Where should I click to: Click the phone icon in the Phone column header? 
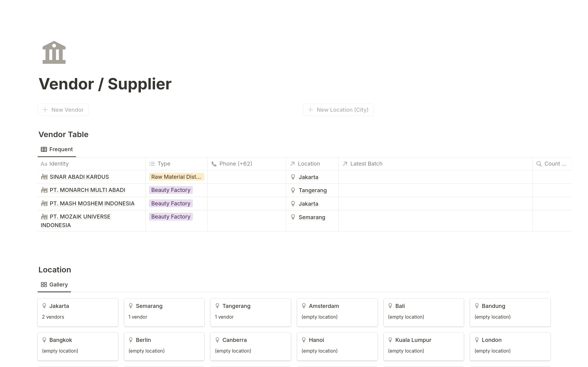(213, 164)
